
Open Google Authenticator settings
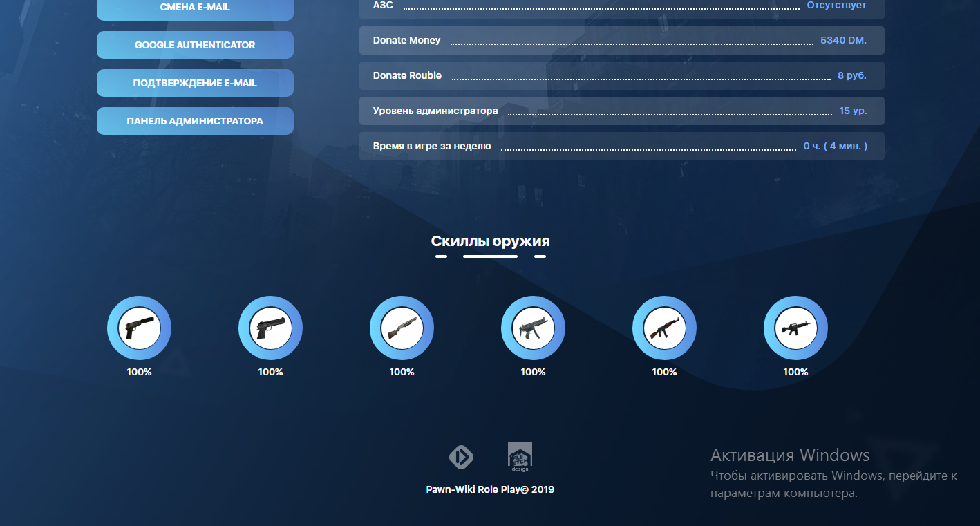pyautogui.click(x=195, y=45)
